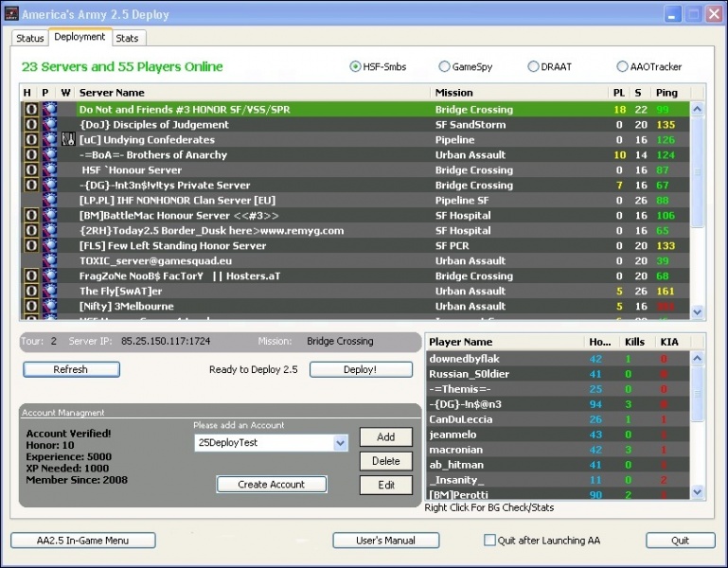This screenshot has width=728, height=568.
Task: Click PunkBuster icon on {2RH}Today2.5 row
Action: [49, 230]
